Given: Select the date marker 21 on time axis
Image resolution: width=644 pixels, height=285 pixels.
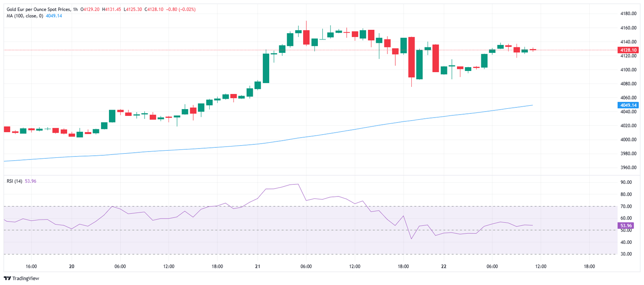Looking at the screenshot, I should [x=257, y=267].
